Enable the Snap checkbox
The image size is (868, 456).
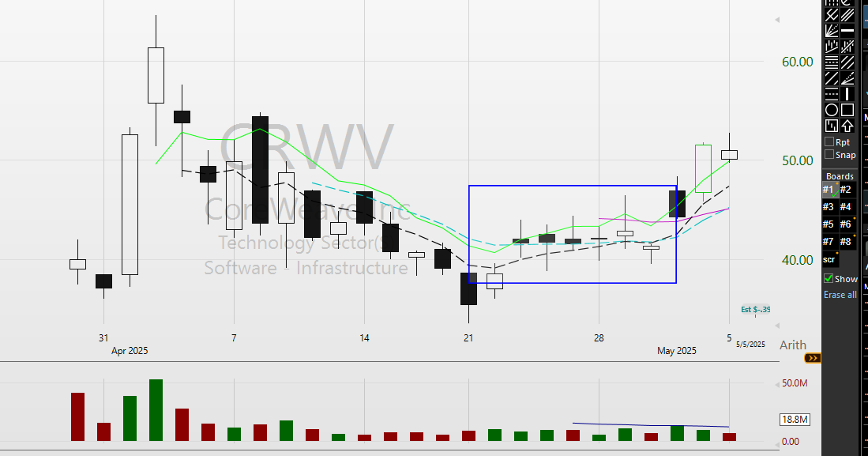pos(829,155)
